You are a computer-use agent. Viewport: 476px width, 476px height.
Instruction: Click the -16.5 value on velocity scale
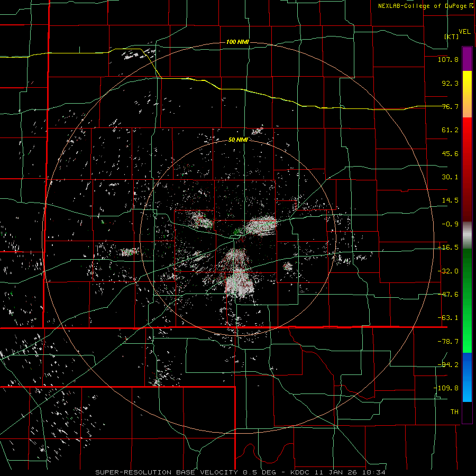click(448, 248)
